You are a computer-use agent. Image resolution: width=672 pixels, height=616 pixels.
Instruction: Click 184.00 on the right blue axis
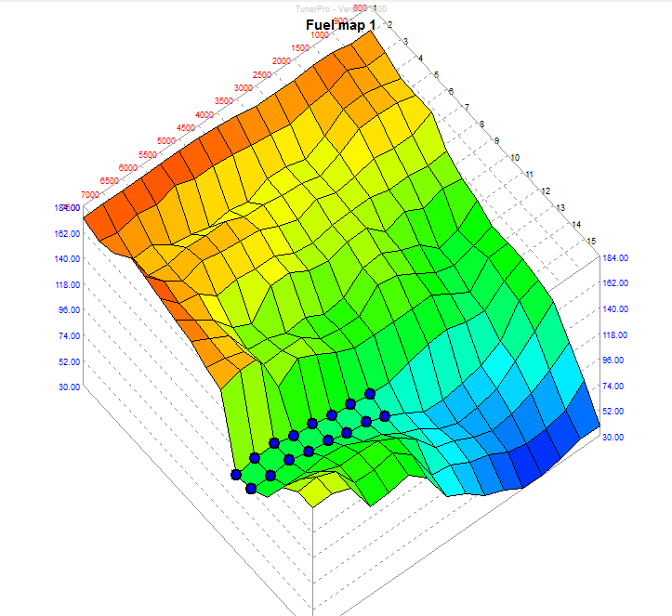click(615, 258)
